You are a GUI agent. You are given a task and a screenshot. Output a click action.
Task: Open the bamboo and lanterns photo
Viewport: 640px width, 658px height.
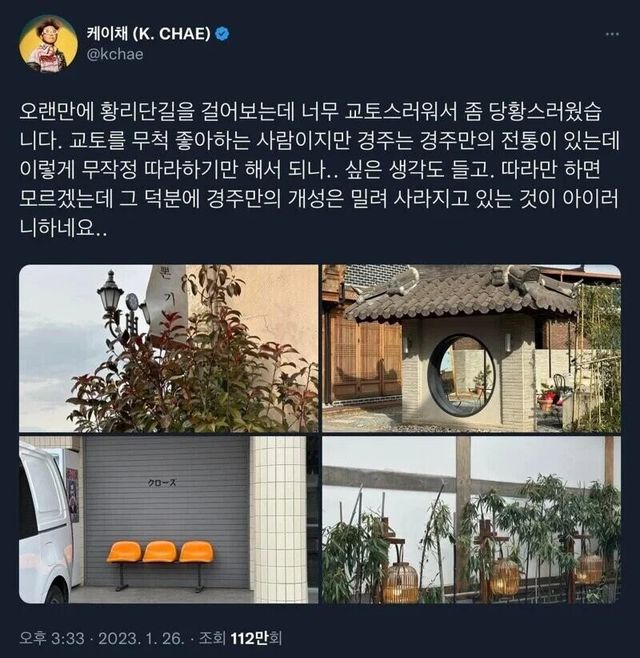472,520
